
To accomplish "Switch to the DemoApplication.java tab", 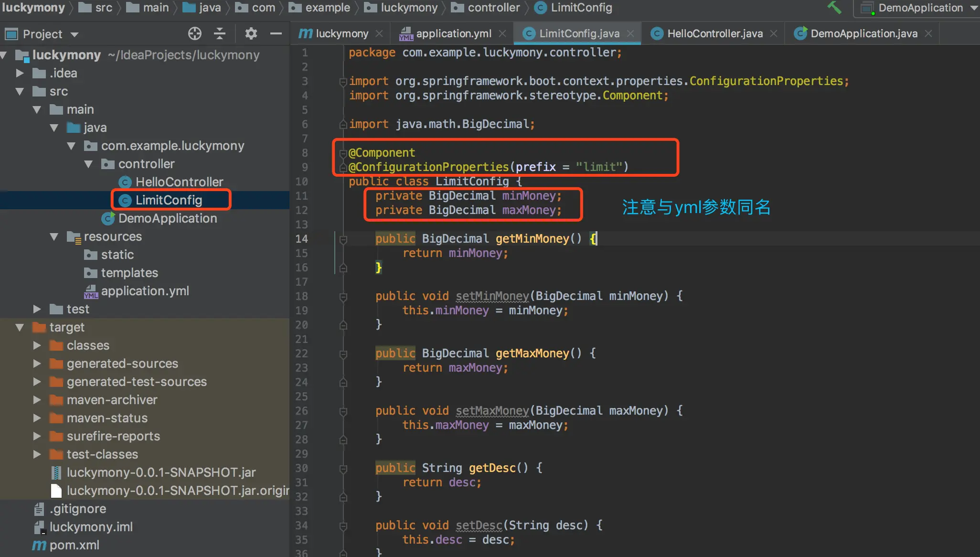I will tap(863, 33).
